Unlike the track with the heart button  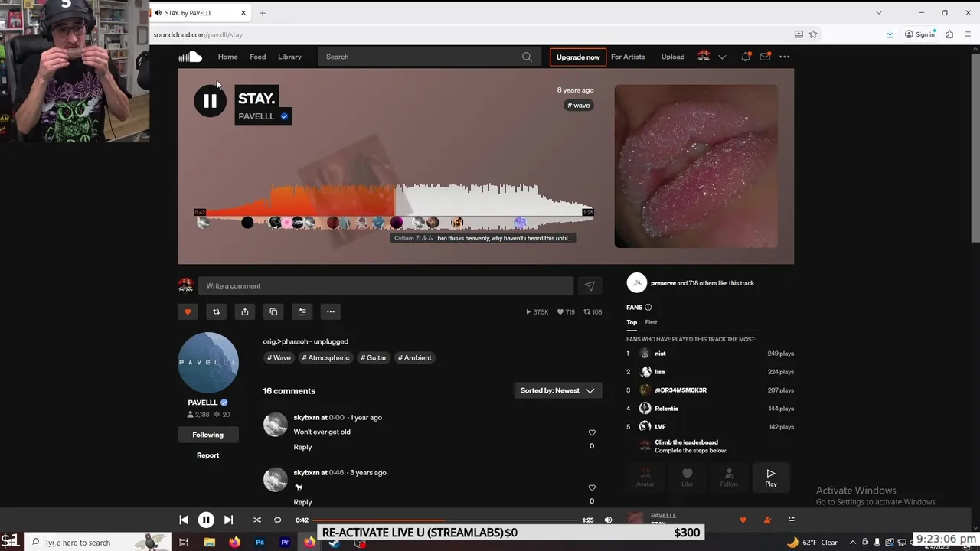point(188,311)
